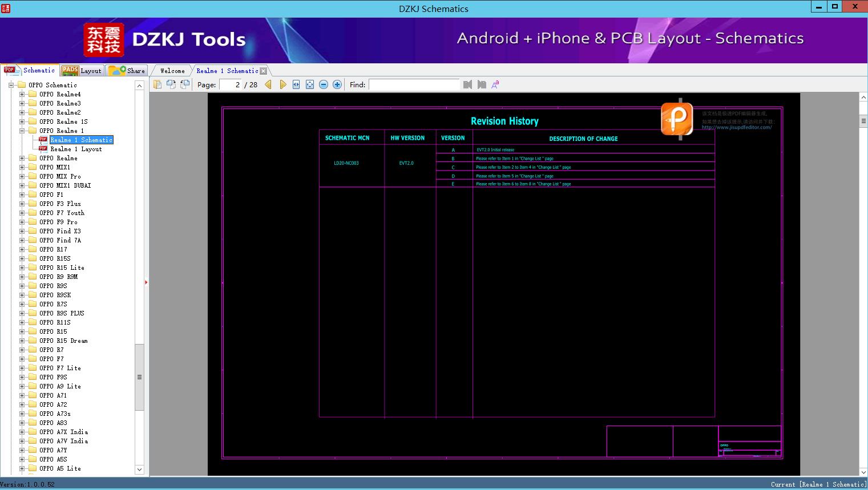Expand the OPPO MIX Pro folder
The image size is (868, 490).
tap(22, 176)
